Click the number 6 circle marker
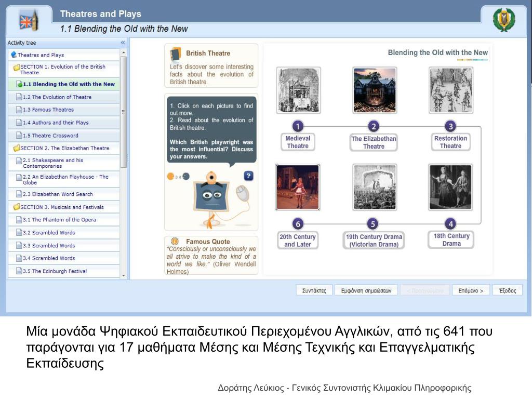532x399 pixels. (298, 224)
